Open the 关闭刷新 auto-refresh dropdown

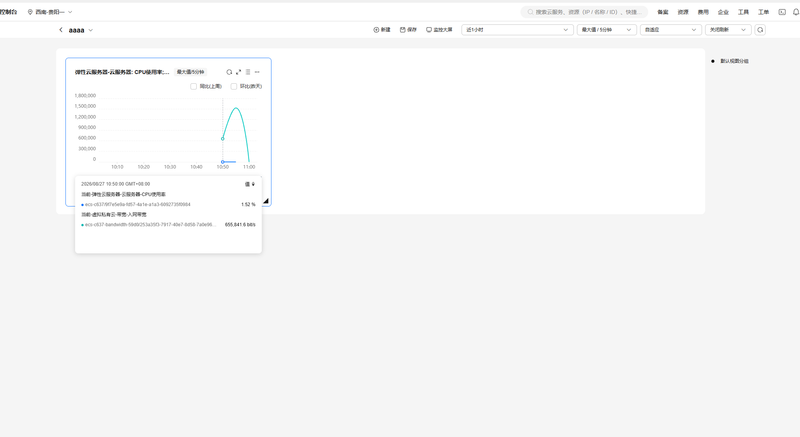(728, 30)
